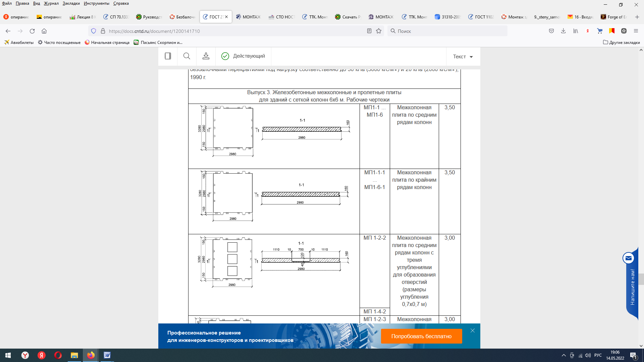Open Windows Start menu
Screen dimensions: 644x362
point(8,355)
